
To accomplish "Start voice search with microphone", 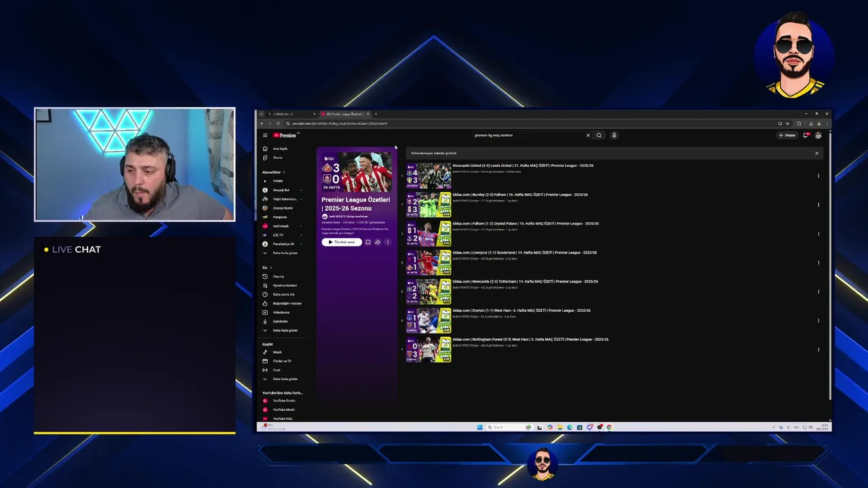I will [614, 135].
